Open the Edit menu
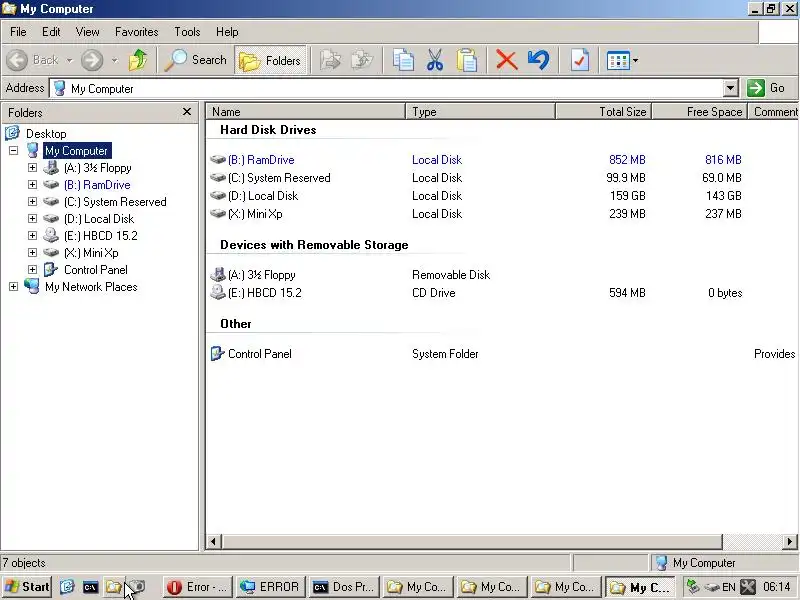The image size is (800, 600). point(51,32)
